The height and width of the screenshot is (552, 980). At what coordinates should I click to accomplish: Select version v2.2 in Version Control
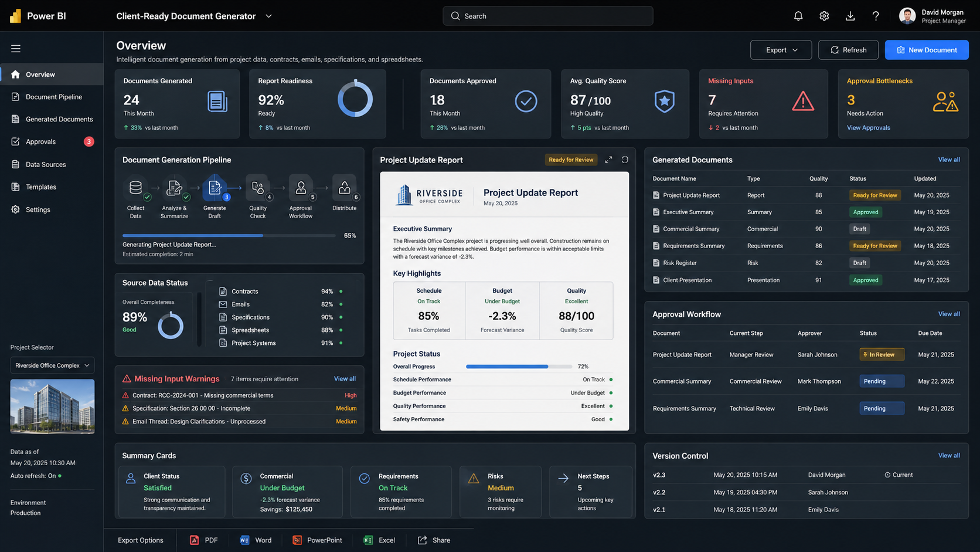point(806,492)
